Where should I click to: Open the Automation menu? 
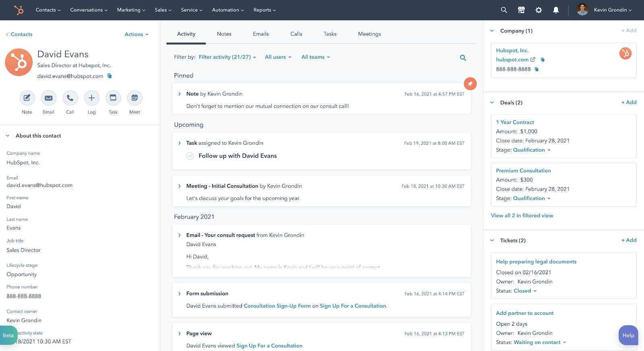click(228, 10)
